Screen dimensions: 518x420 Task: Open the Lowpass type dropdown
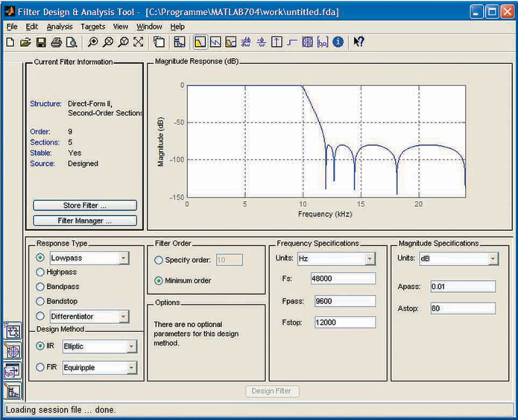[x=123, y=258]
